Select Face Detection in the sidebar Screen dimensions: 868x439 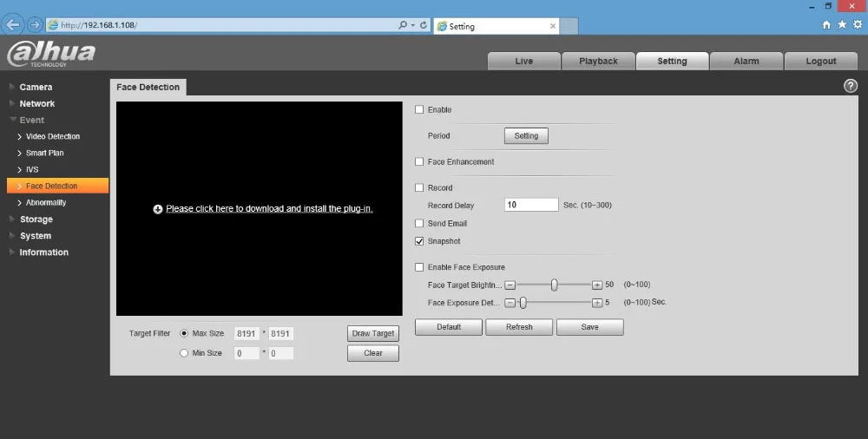57,186
